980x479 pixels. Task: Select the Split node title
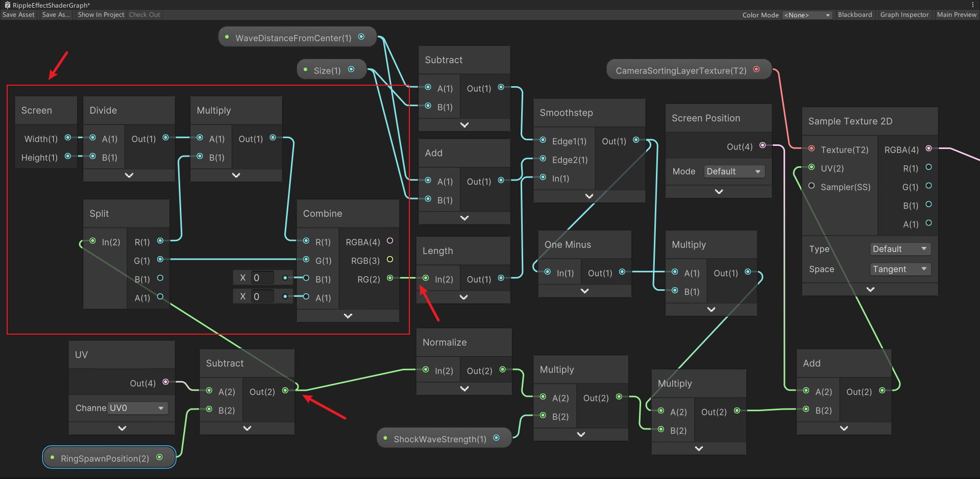click(x=99, y=214)
